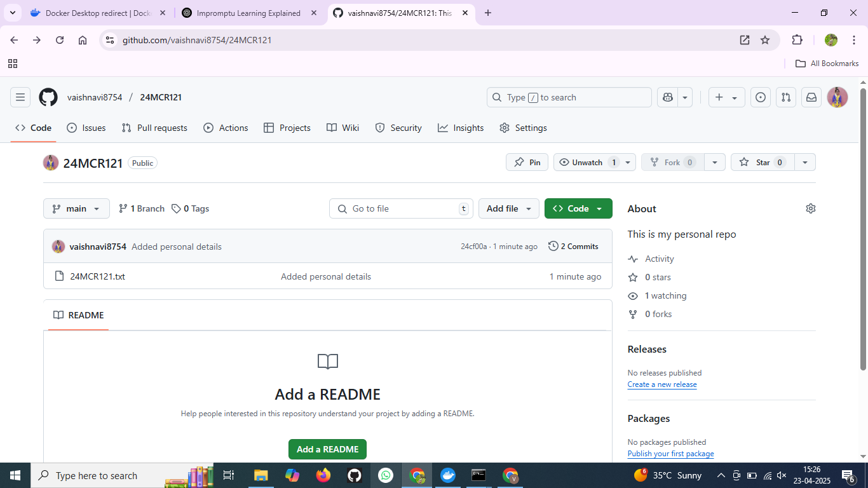Bookmark this page with star icon

click(765, 40)
